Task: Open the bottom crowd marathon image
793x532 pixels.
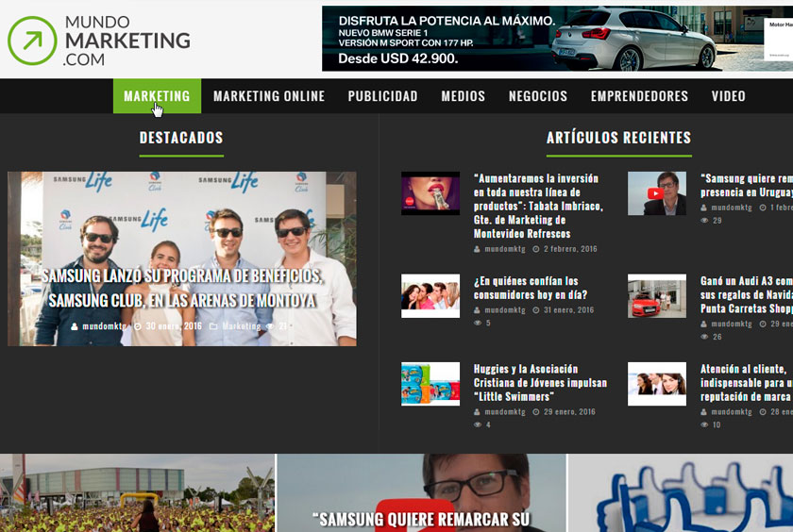Action: [137, 492]
